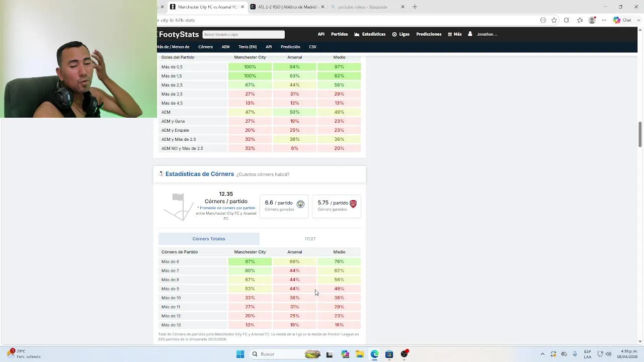Open volume control in system tray
The height and width of the screenshot is (362, 644).
608,354
